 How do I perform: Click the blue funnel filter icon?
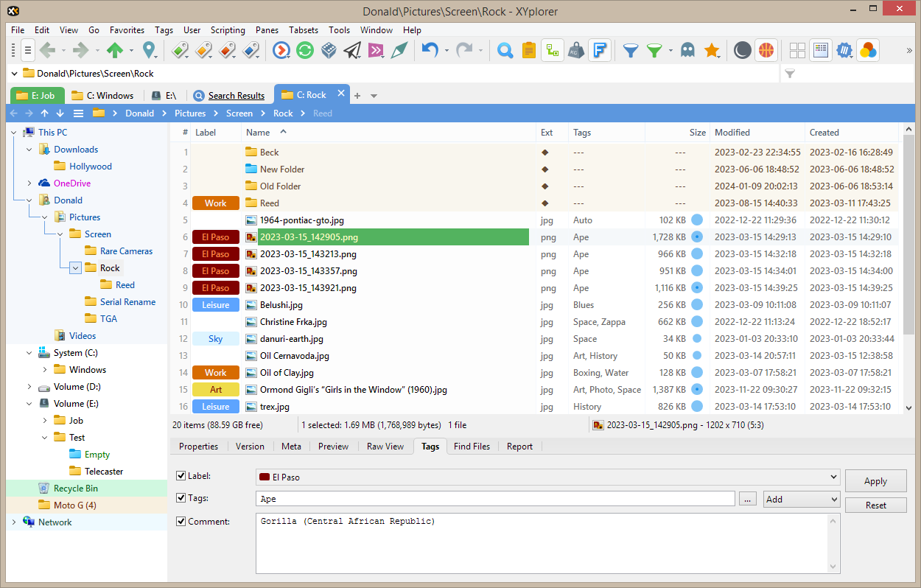point(631,50)
